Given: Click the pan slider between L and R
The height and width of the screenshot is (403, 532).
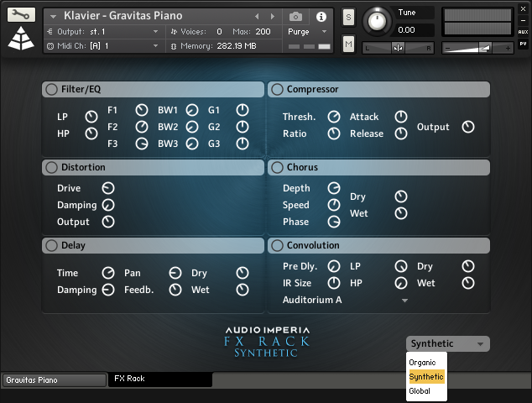Looking at the screenshot, I should 398,48.
